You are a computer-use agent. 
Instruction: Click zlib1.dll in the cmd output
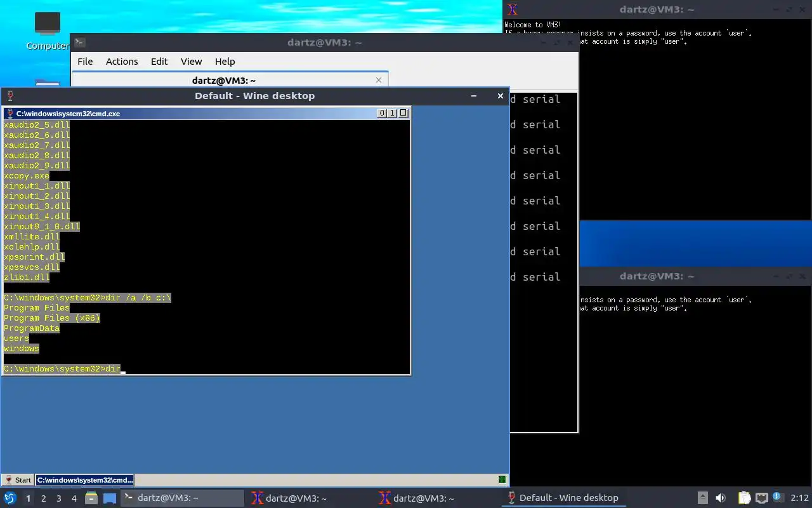(26, 277)
